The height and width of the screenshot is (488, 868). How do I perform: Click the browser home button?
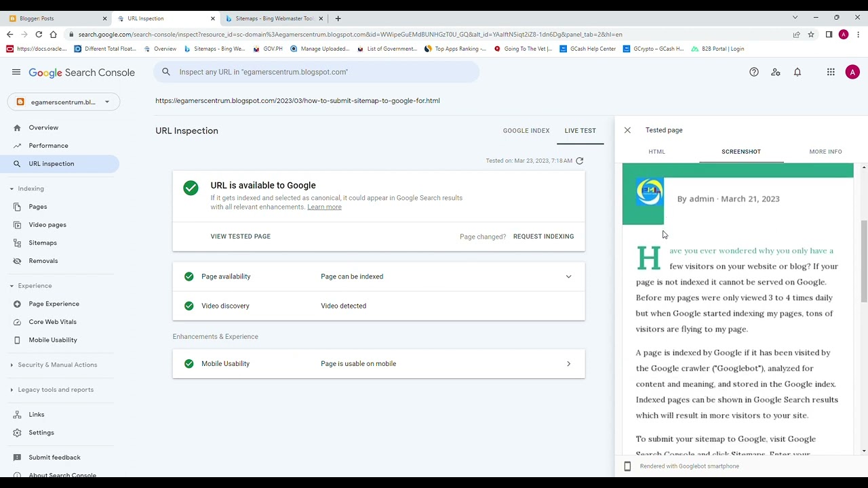click(x=54, y=35)
